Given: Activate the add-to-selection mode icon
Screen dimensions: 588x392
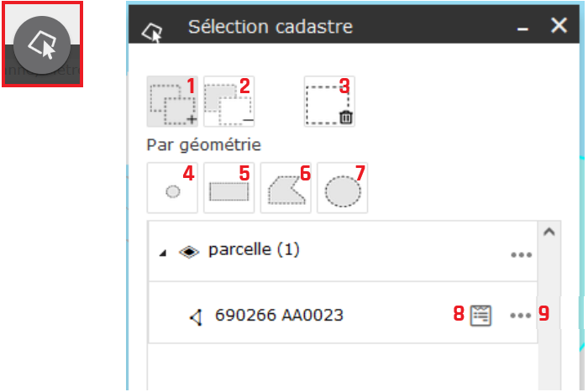Looking at the screenshot, I should point(172,102).
